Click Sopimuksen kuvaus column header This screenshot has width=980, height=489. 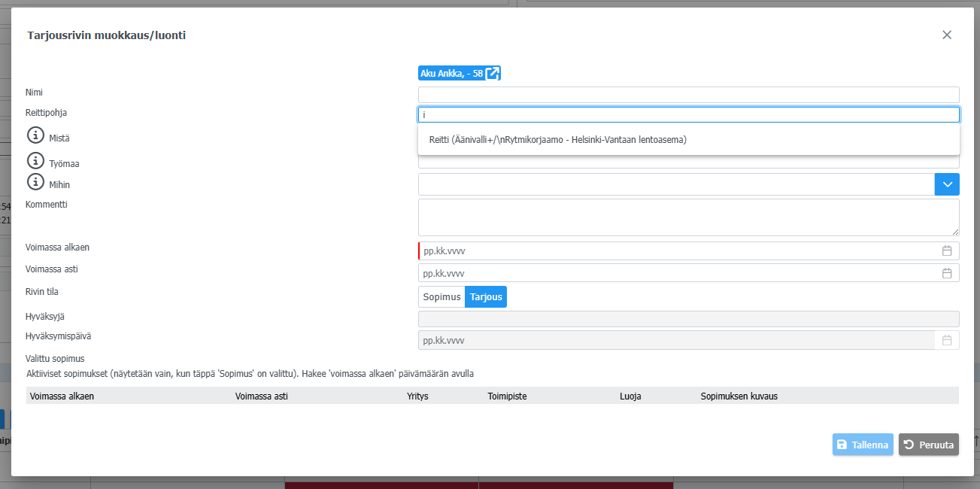coord(739,396)
